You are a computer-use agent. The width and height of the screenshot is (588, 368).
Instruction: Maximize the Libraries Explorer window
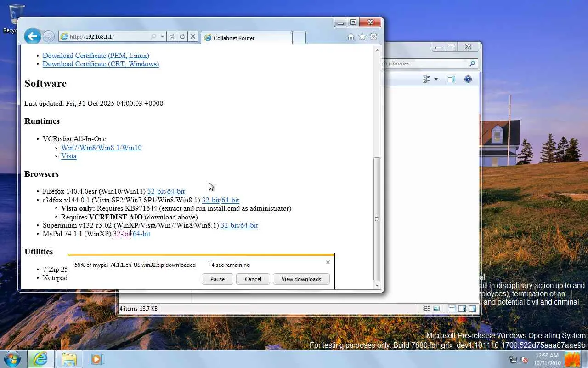pyautogui.click(x=451, y=47)
